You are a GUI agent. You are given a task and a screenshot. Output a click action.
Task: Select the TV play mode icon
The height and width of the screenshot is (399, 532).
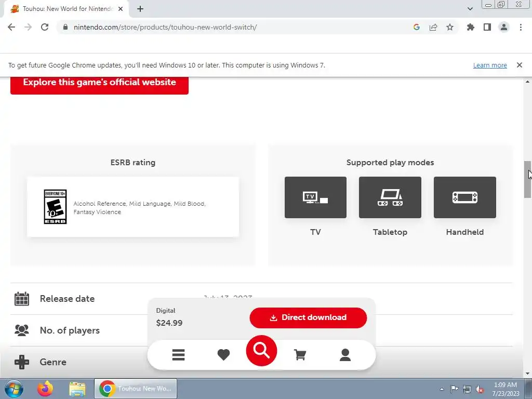pyautogui.click(x=315, y=197)
